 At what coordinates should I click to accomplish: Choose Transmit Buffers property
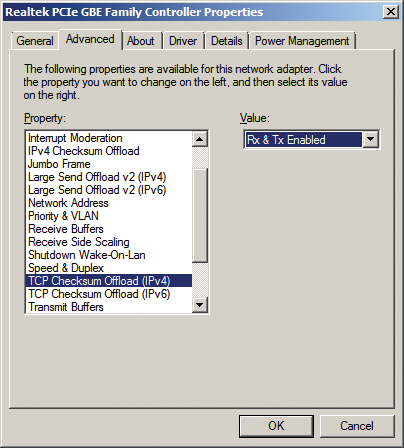pos(108,307)
